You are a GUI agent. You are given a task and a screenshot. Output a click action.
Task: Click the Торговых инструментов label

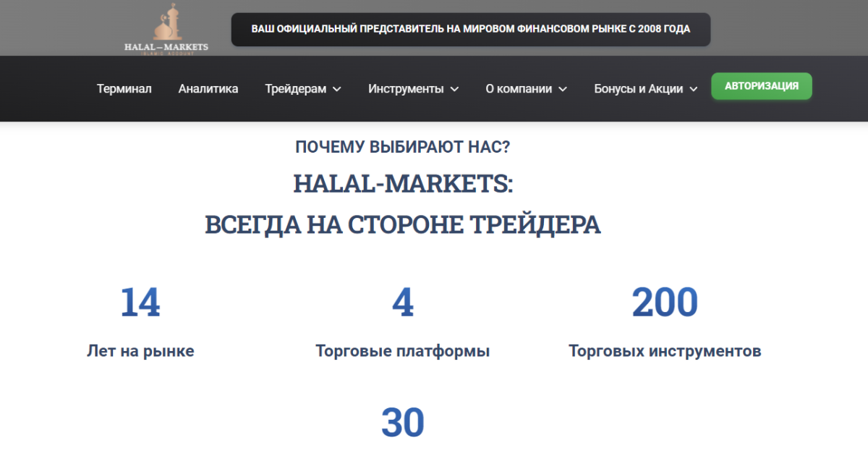click(665, 352)
